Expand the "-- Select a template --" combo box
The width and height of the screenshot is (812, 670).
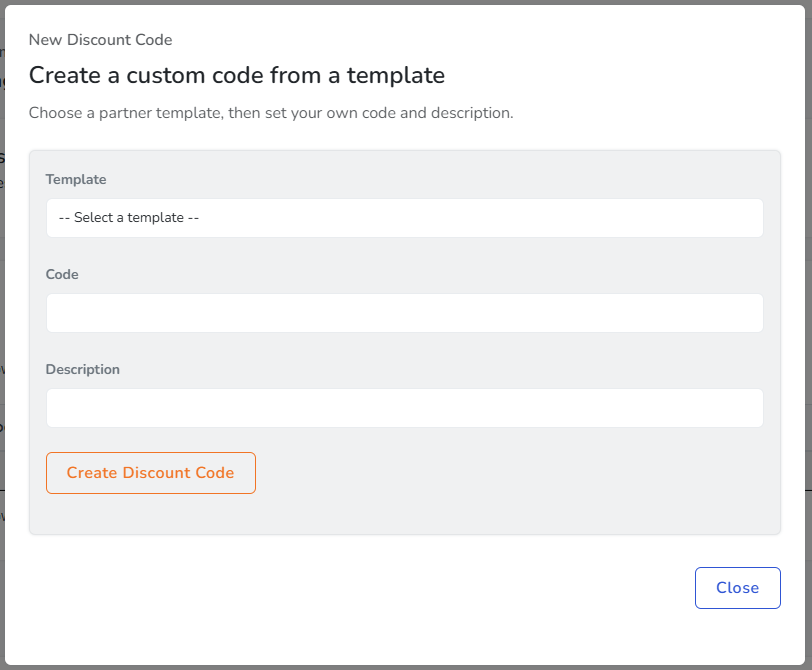[404, 218]
